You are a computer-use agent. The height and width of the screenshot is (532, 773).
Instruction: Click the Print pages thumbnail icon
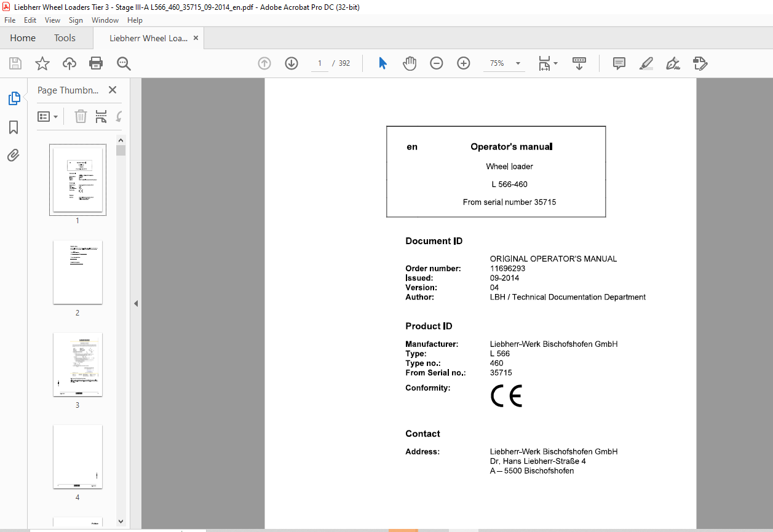pyautogui.click(x=101, y=116)
